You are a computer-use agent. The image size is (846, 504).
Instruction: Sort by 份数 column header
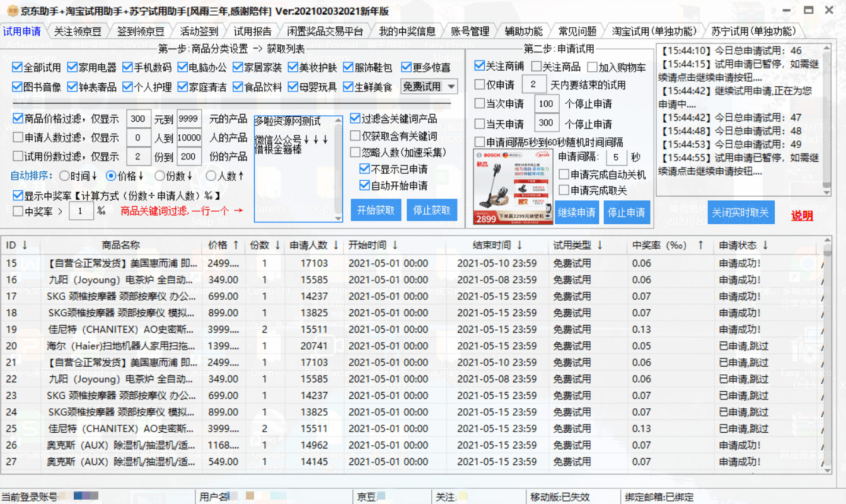pyautogui.click(x=264, y=245)
